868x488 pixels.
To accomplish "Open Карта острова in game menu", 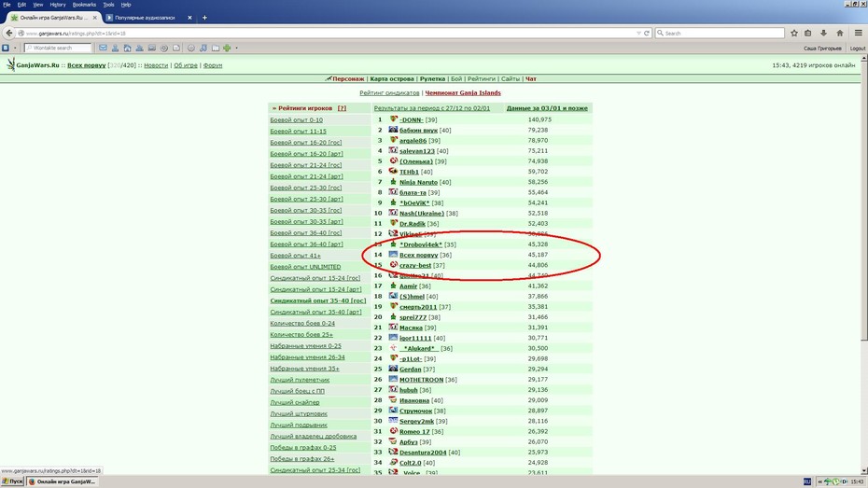I will [x=392, y=79].
